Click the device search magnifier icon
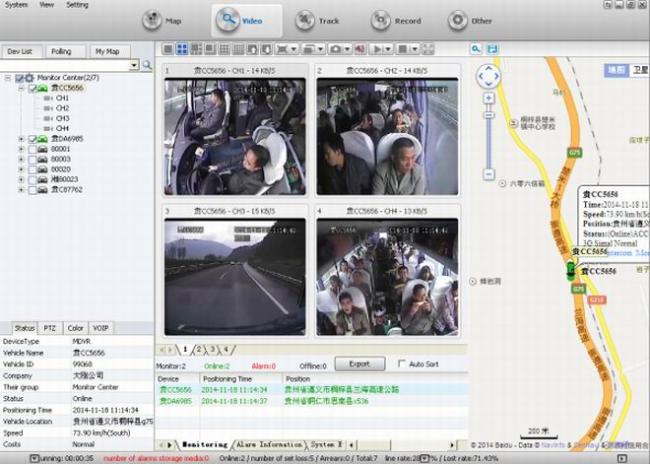Screen dimensions: 650x464 click(147, 65)
